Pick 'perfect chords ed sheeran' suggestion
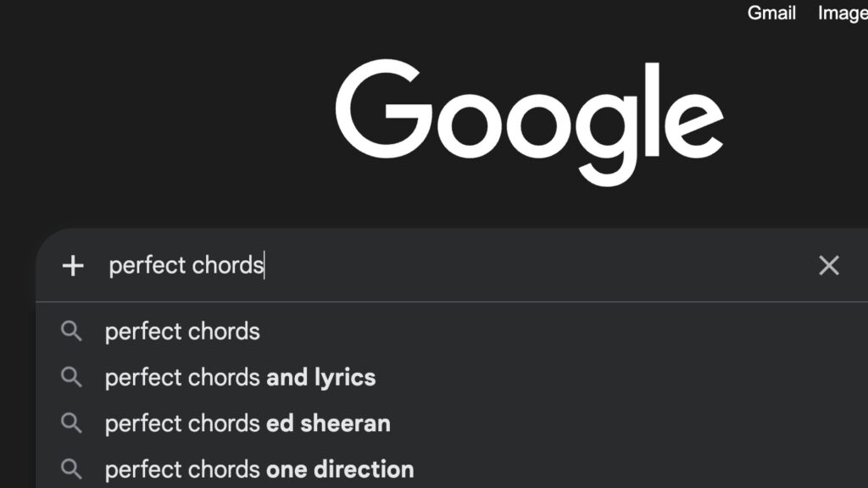The image size is (868, 488). tap(248, 423)
